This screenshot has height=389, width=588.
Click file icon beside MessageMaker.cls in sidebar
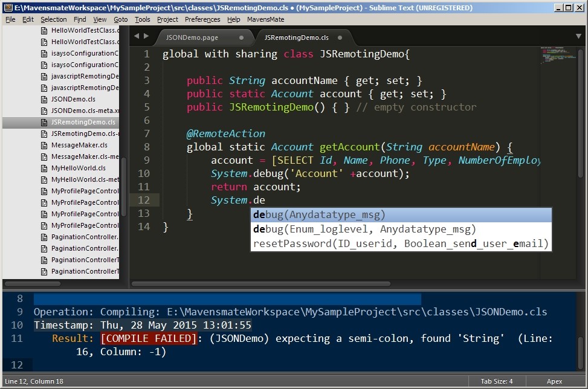click(44, 145)
